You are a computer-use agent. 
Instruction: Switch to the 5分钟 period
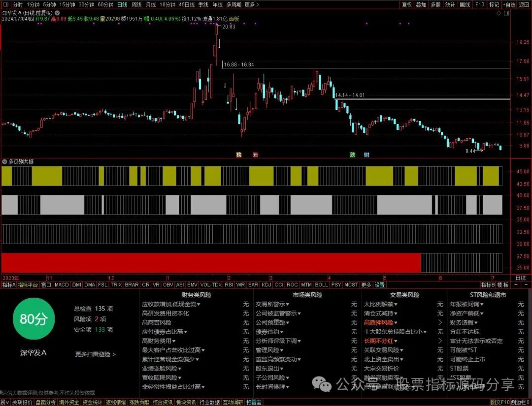pyautogui.click(x=49, y=4)
